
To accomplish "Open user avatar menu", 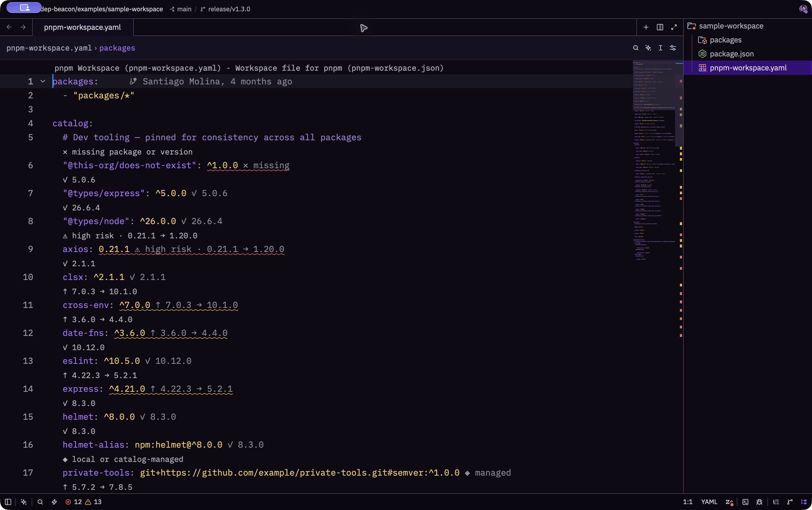I will pyautogui.click(x=803, y=9).
